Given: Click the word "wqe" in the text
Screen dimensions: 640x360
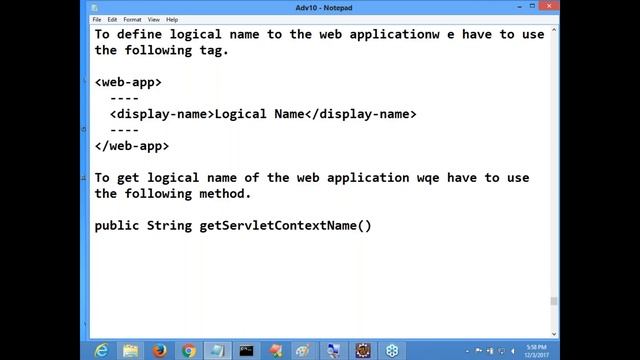Looking at the screenshot, I should coord(428,178).
